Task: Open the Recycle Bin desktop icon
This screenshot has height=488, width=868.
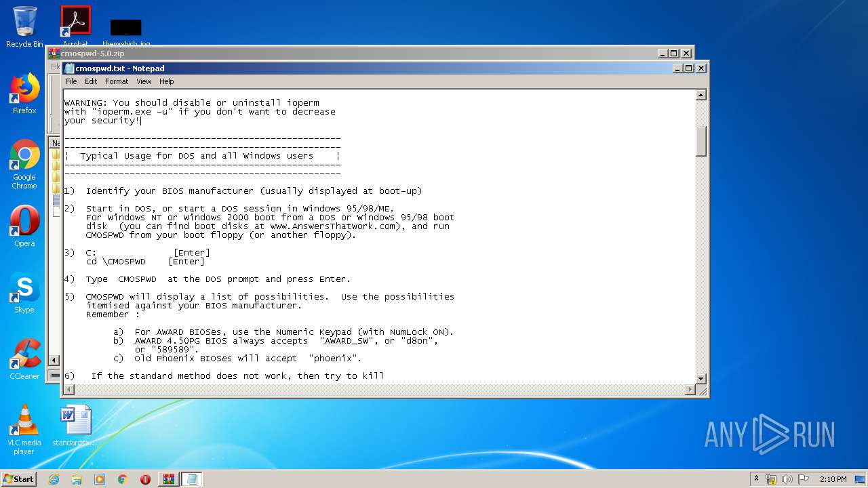Action: (24, 26)
